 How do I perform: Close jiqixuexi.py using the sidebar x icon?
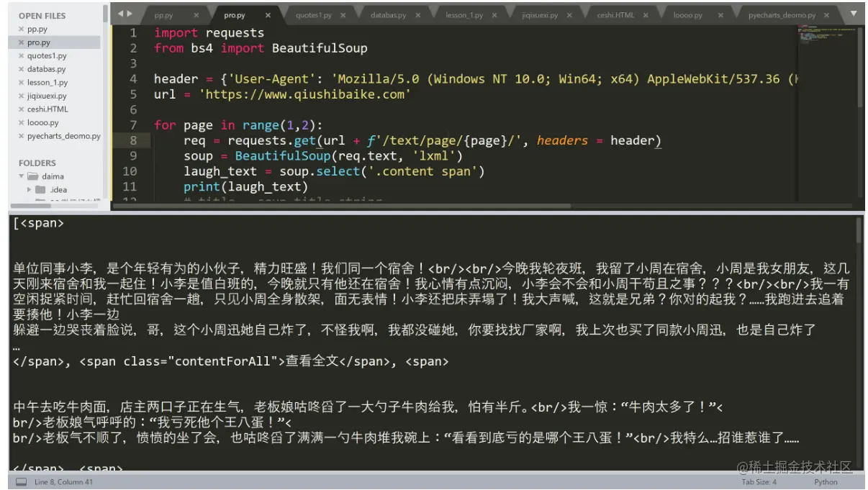(21, 96)
